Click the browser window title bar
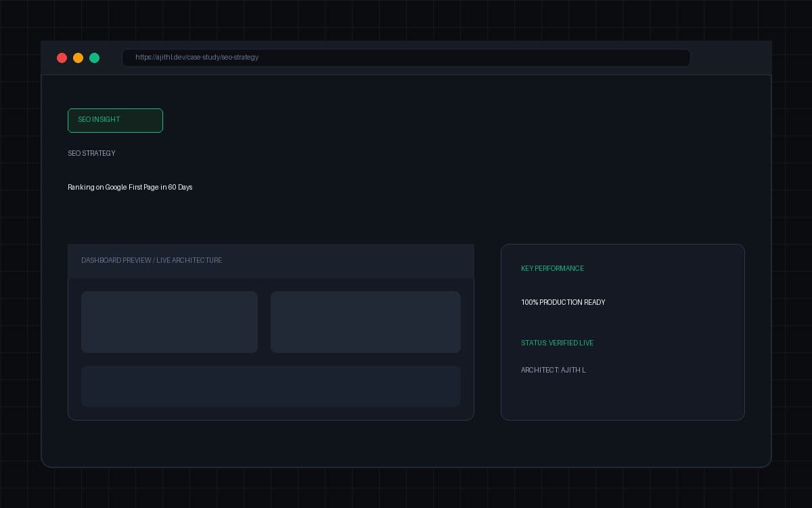 coord(731,58)
